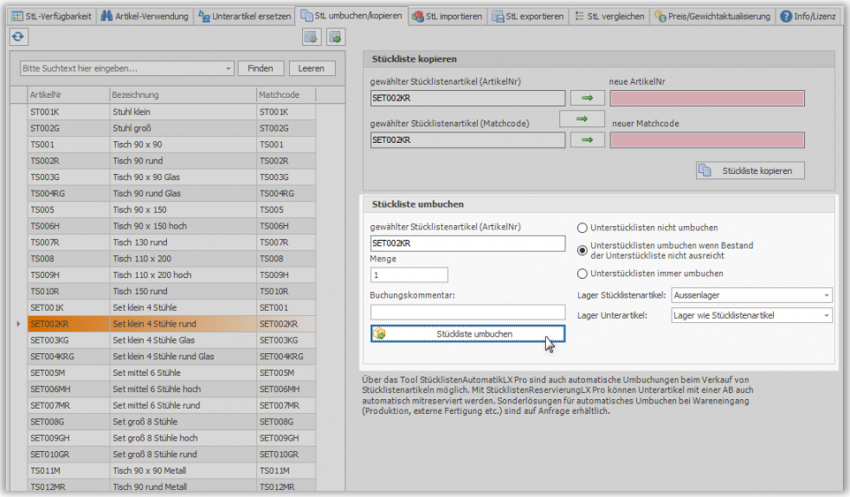Select row SET007MR Set mittel 6 Stühle rund

171,405
